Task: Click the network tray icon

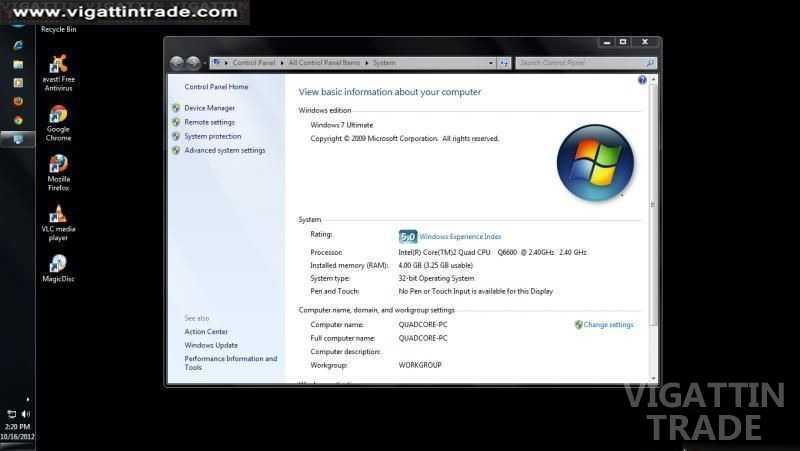Action: tap(12, 414)
